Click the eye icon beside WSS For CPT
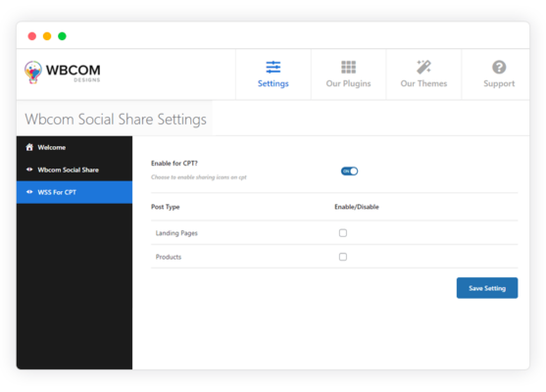 pos(29,192)
